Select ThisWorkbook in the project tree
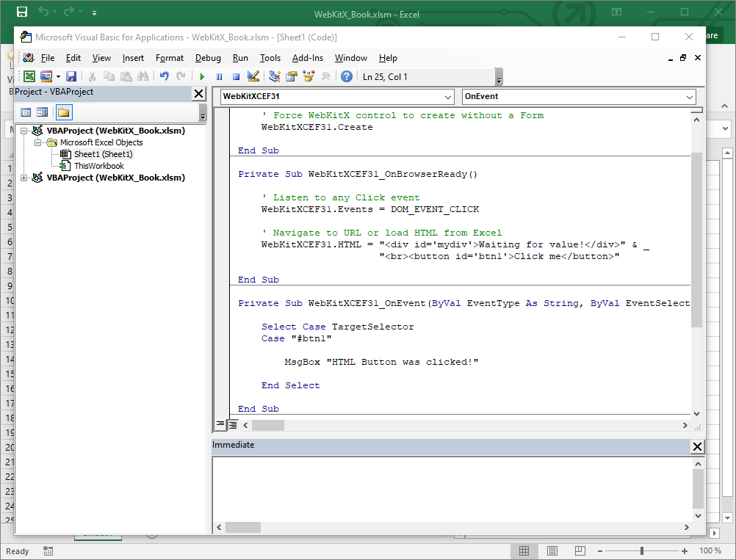This screenshot has width=736, height=560. coord(99,166)
